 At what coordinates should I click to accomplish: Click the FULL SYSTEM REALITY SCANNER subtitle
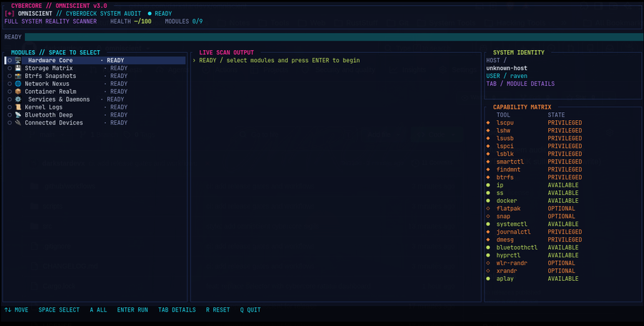pyautogui.click(x=51, y=21)
